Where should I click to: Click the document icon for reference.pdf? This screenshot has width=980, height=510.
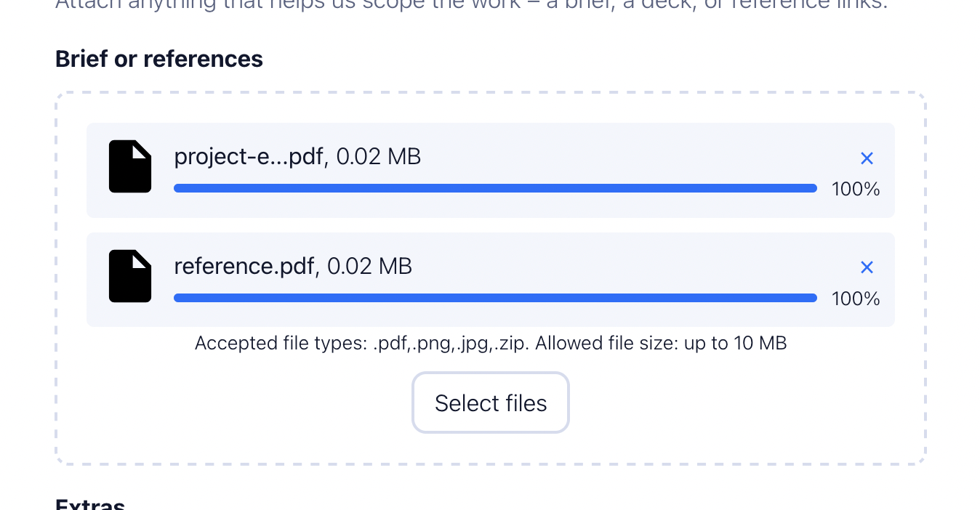130,276
